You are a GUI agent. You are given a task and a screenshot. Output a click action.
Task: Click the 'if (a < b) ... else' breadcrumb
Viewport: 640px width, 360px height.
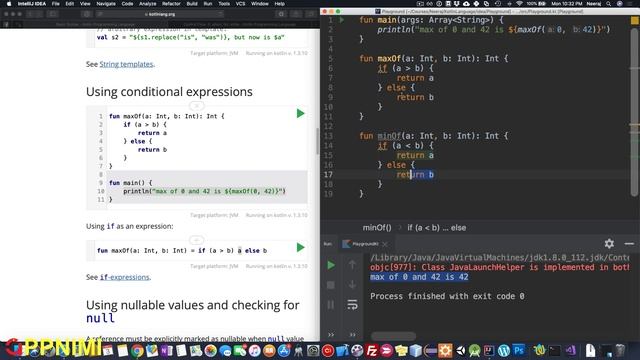click(x=436, y=228)
